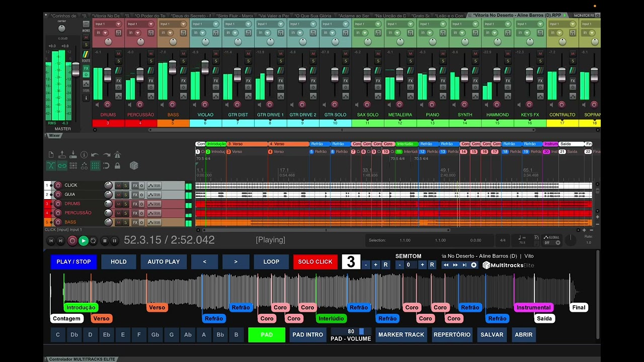Click the PLAY / STOP button
Viewport: 644px width, 362px height.
(73, 262)
